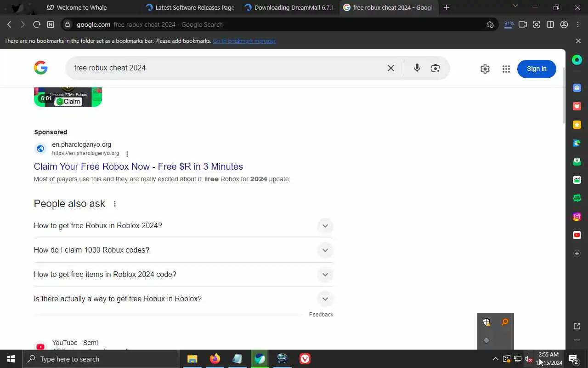
Task: Open the red Pocket-style sidebar icon
Action: pos(577,106)
